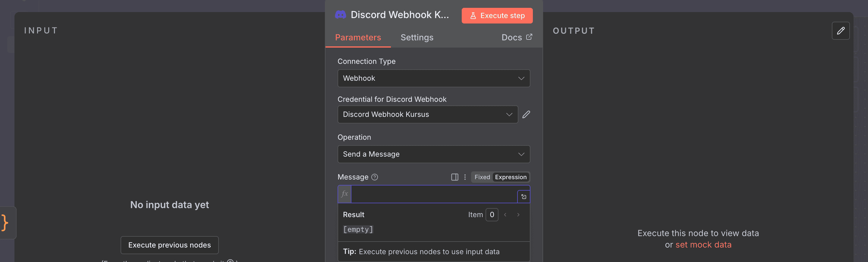Click the orange curly brace side tab
The height and width of the screenshot is (262, 868).
(x=5, y=223)
